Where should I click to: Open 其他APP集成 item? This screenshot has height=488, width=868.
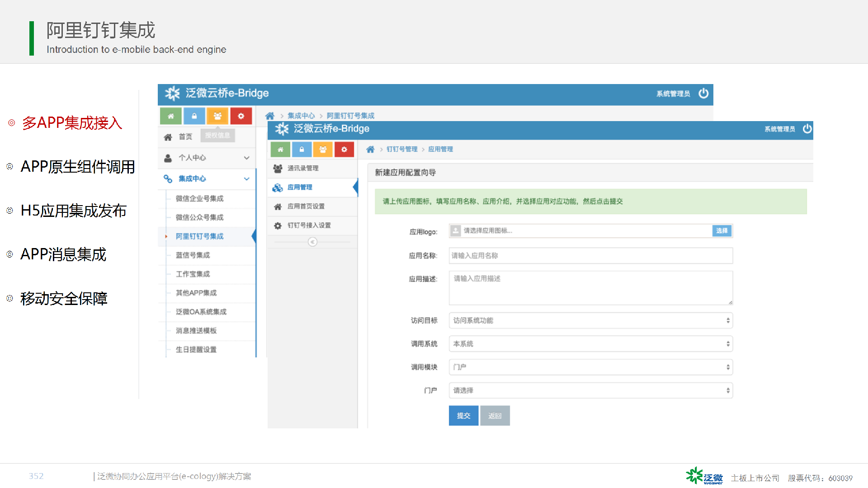(196, 293)
